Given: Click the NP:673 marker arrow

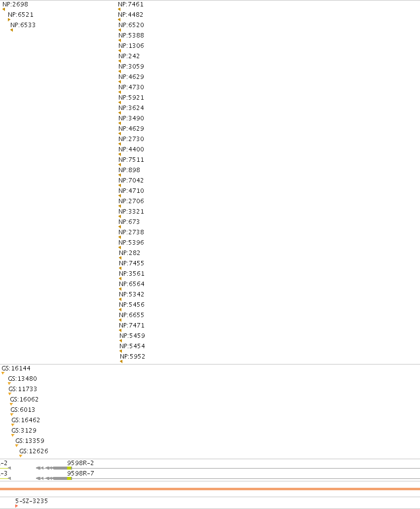Looking at the screenshot, I should pos(119,227).
